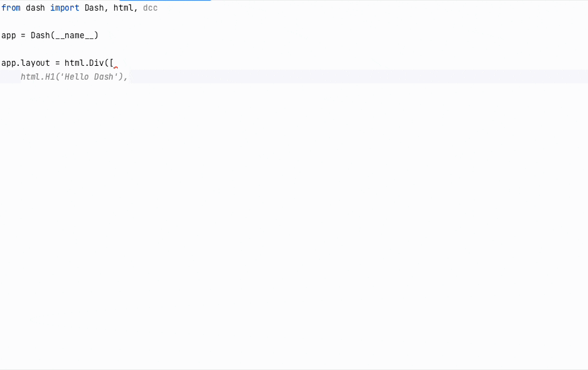This screenshot has height=370, width=588.
Task: Click the 'dash' module name after from
Action: 35,8
